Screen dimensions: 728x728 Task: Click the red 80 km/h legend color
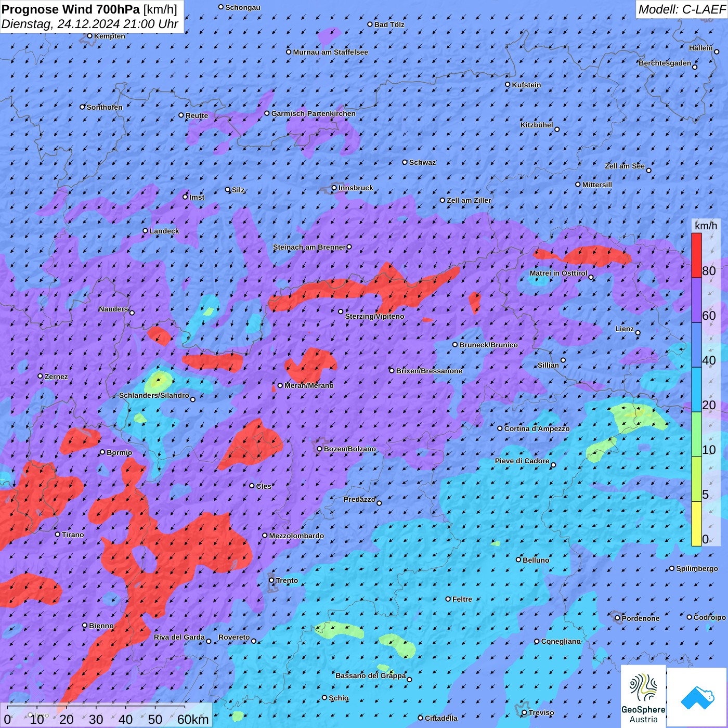696,255
